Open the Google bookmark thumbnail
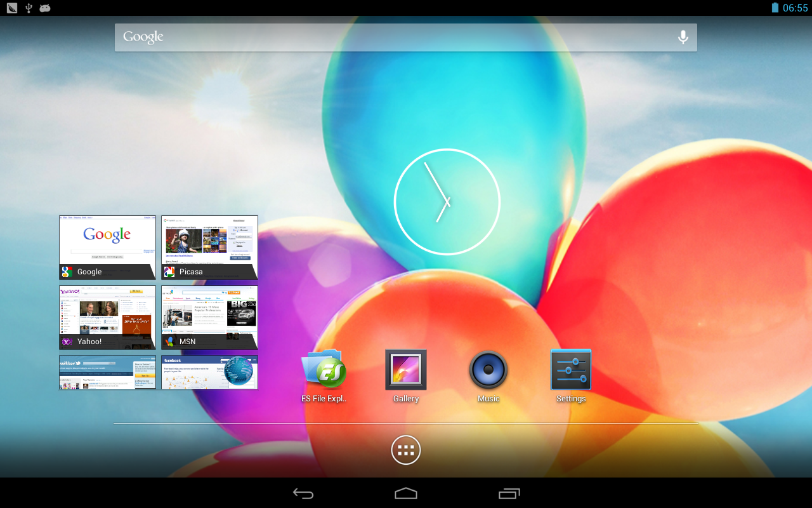Image resolution: width=812 pixels, height=508 pixels. (107, 248)
